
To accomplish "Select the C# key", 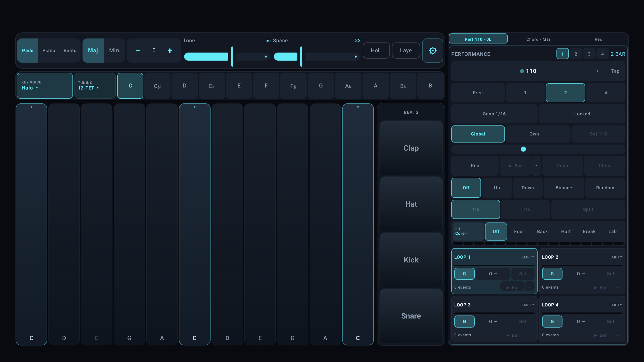I will click(x=157, y=86).
